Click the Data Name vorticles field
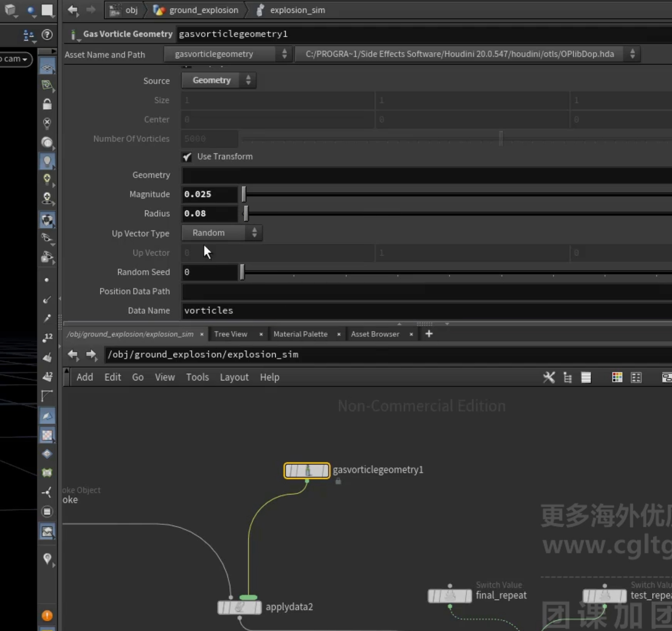 coord(427,311)
